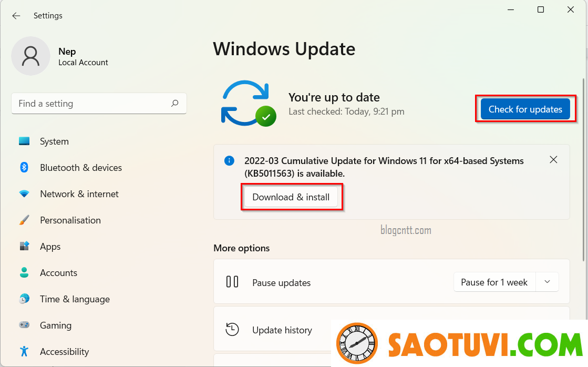Click 'Last checked: Today, 9:21 pm' text
The height and width of the screenshot is (367, 588).
346,111
